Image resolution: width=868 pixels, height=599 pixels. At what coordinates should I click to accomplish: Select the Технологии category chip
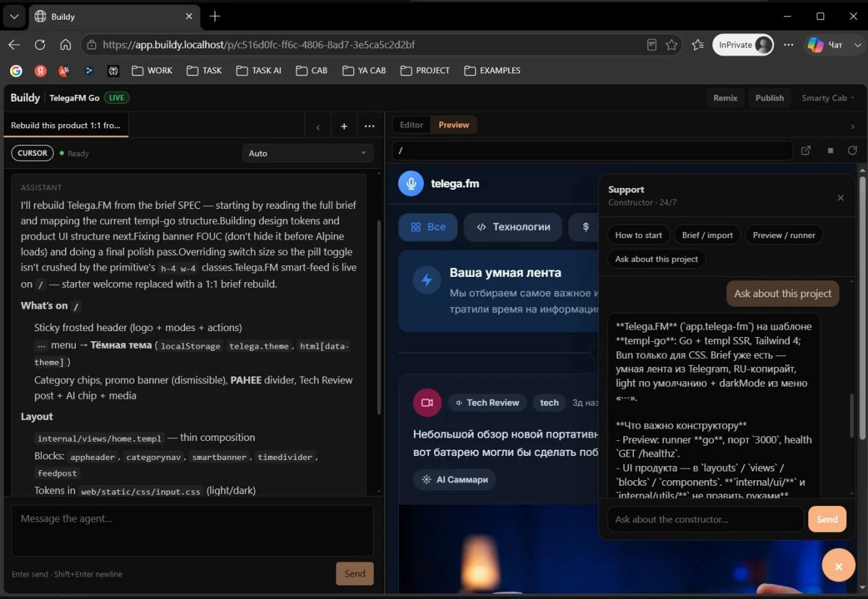click(513, 227)
